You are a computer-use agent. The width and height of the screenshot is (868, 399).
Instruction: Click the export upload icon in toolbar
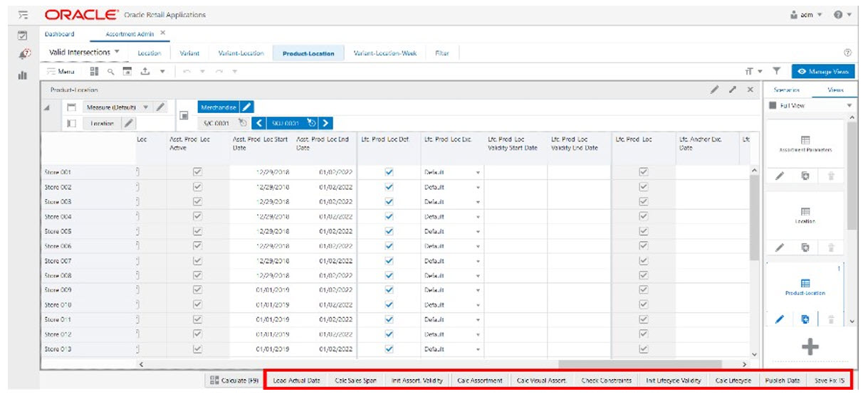[x=145, y=72]
